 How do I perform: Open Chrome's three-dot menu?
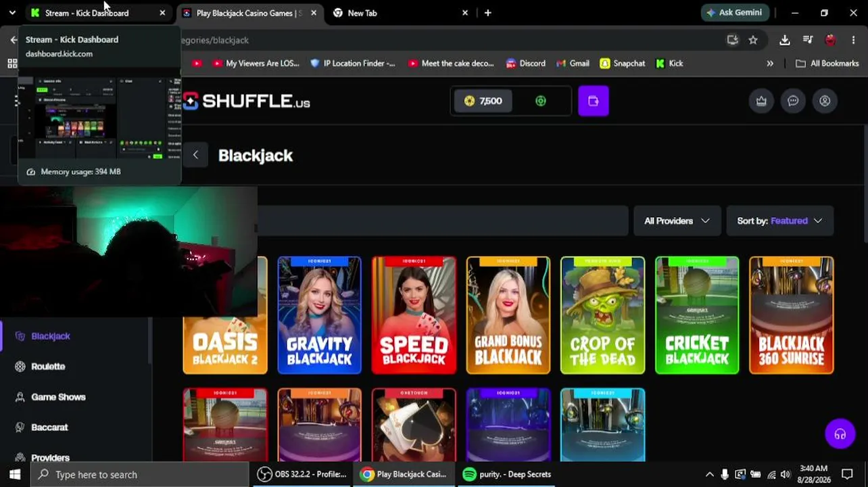(853, 40)
